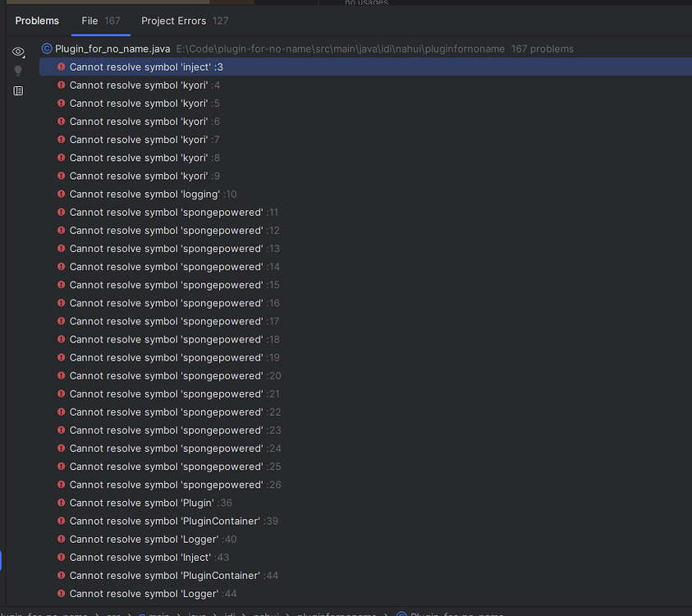
Task: Select error 'spongepowered' on line 18
Action: (x=366, y=339)
